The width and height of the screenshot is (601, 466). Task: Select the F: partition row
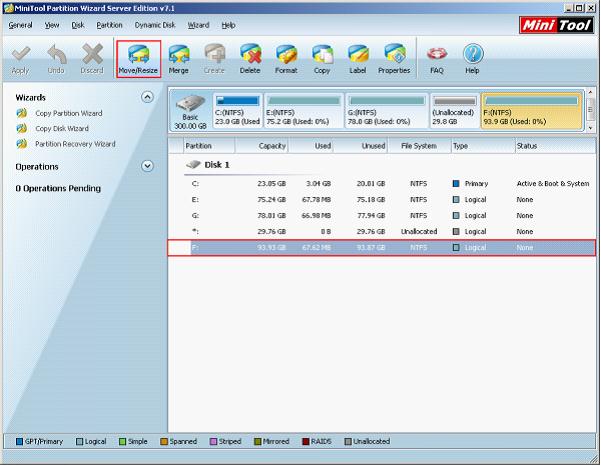[382, 248]
